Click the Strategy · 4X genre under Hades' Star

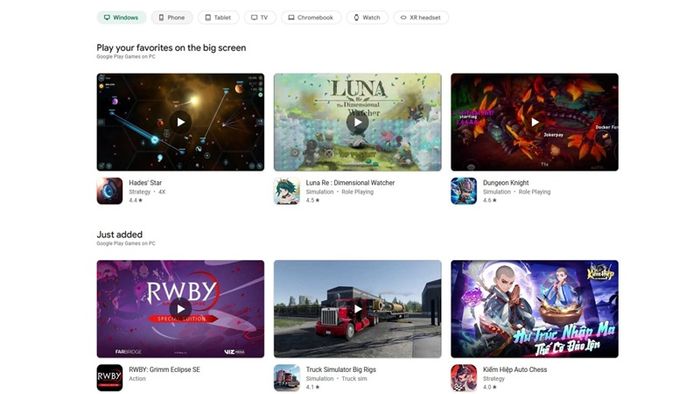coord(147,192)
